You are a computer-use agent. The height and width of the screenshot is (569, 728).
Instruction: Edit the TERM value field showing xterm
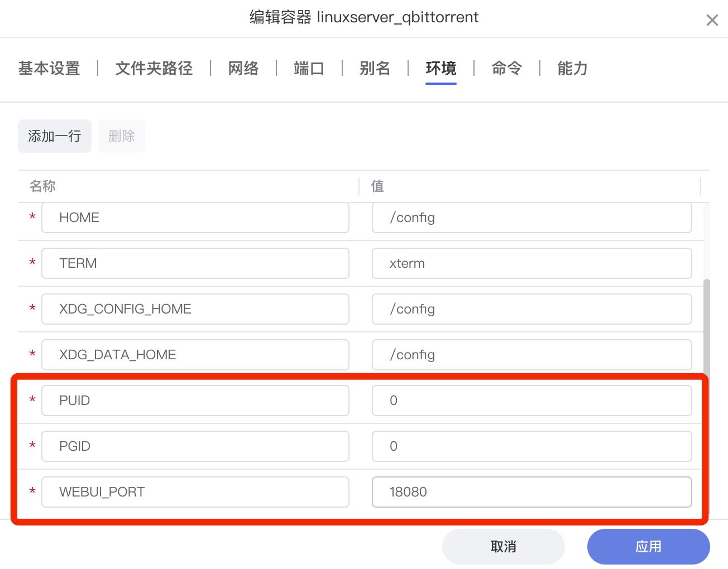click(530, 263)
